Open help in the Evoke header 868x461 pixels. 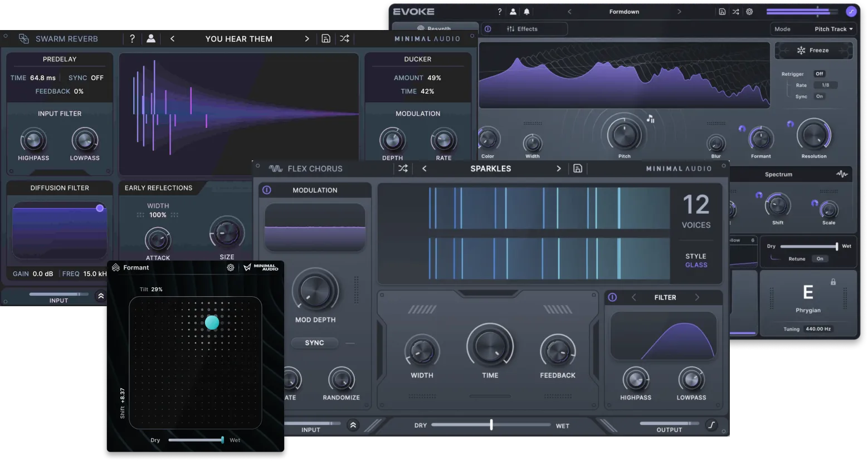tap(499, 11)
